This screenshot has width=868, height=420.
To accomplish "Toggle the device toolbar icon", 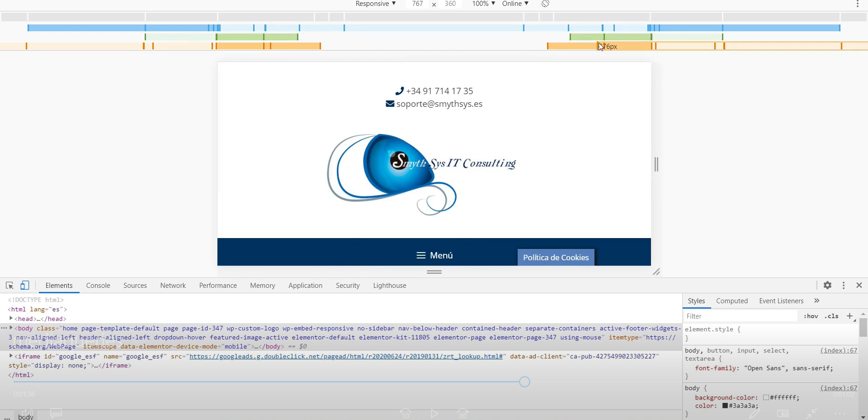I will point(25,286).
